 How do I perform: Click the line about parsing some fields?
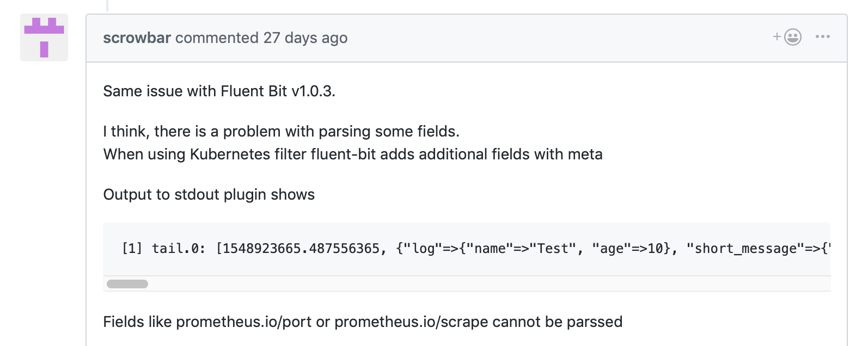tap(281, 132)
